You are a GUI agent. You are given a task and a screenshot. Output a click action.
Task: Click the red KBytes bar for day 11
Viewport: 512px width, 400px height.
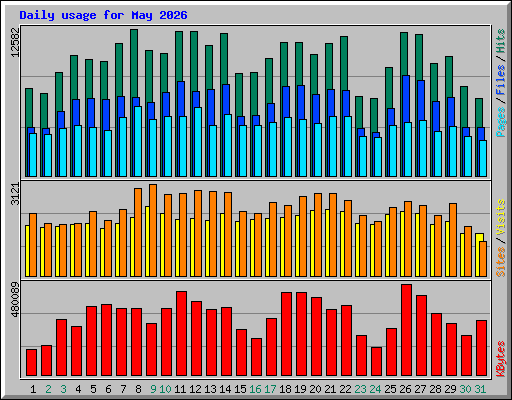click(x=181, y=334)
